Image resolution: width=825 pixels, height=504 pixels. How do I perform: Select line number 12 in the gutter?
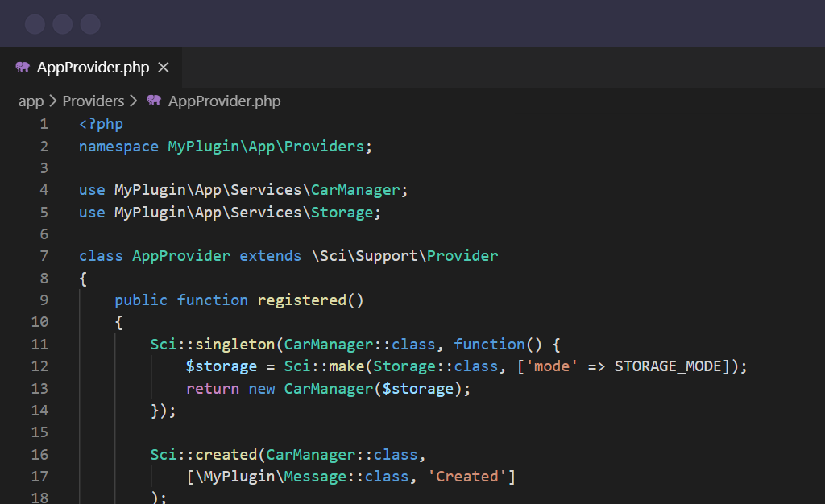pos(40,366)
